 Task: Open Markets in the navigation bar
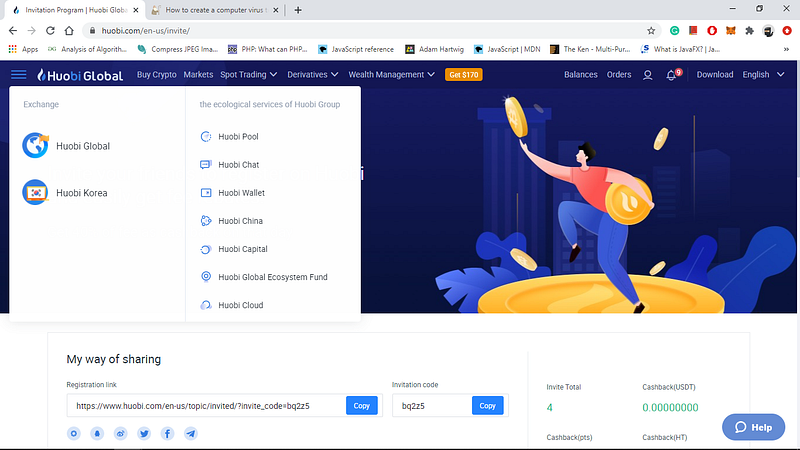click(198, 74)
